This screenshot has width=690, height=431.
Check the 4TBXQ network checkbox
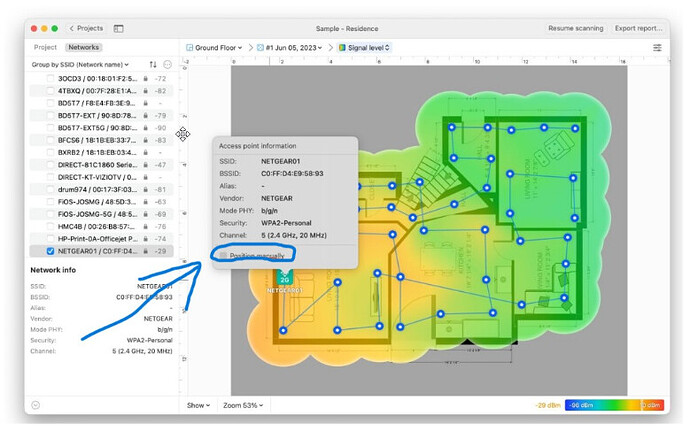click(50, 91)
